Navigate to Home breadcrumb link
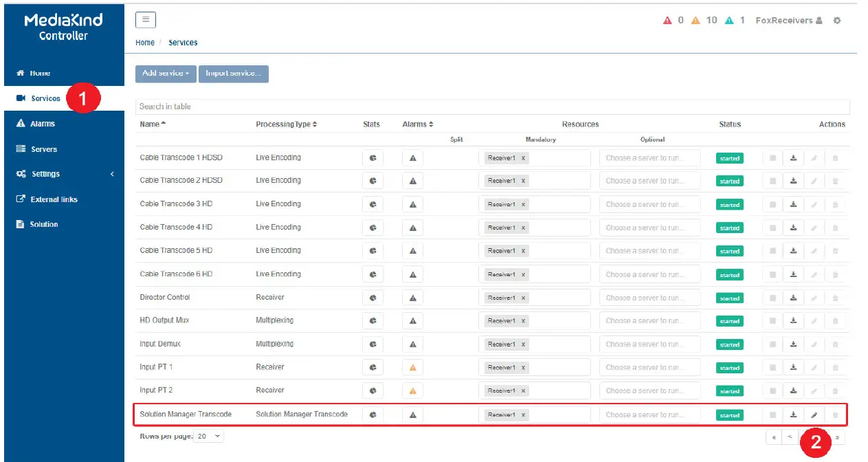The height and width of the screenshot is (462, 868). tap(144, 43)
